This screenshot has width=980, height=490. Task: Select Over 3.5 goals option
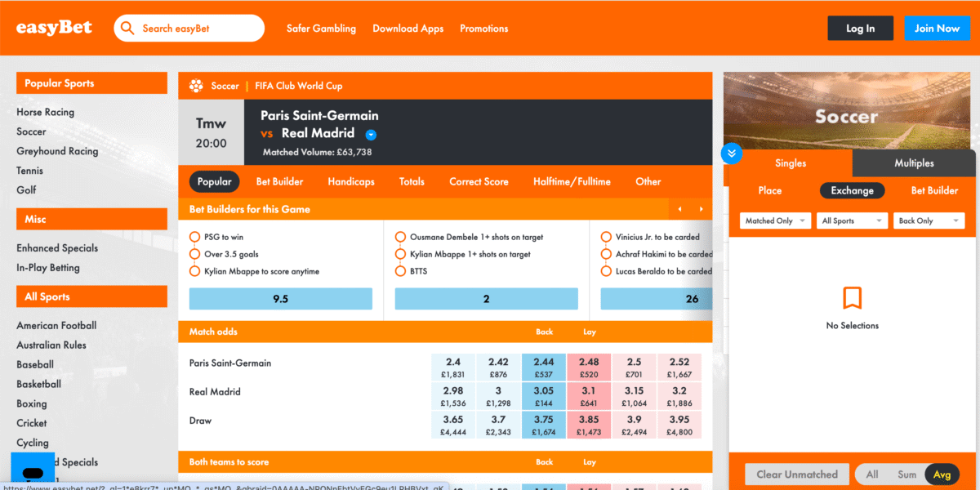point(195,254)
